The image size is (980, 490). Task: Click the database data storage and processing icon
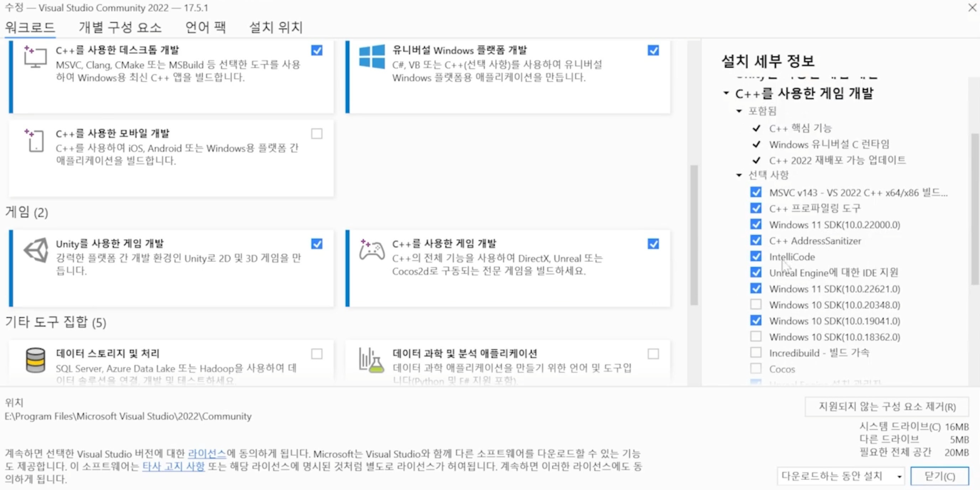click(35, 360)
